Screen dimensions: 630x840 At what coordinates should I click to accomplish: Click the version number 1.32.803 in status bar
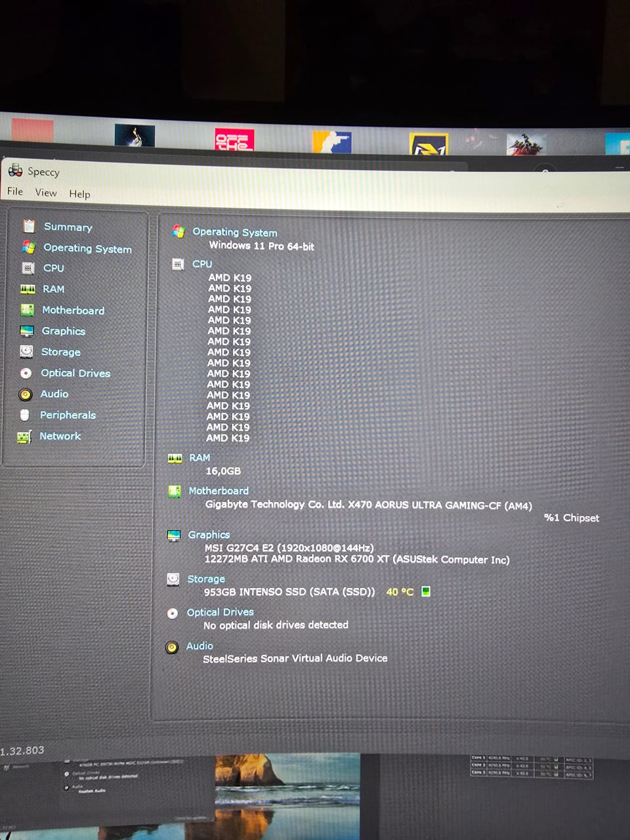pos(22,751)
